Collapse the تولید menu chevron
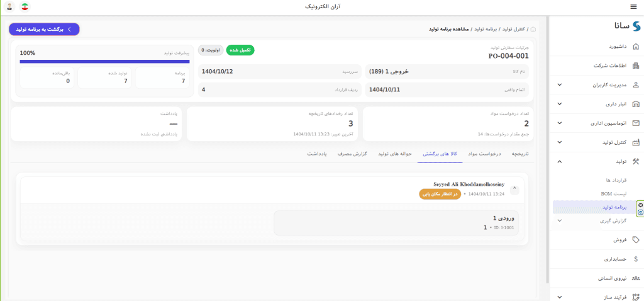 coord(559,161)
